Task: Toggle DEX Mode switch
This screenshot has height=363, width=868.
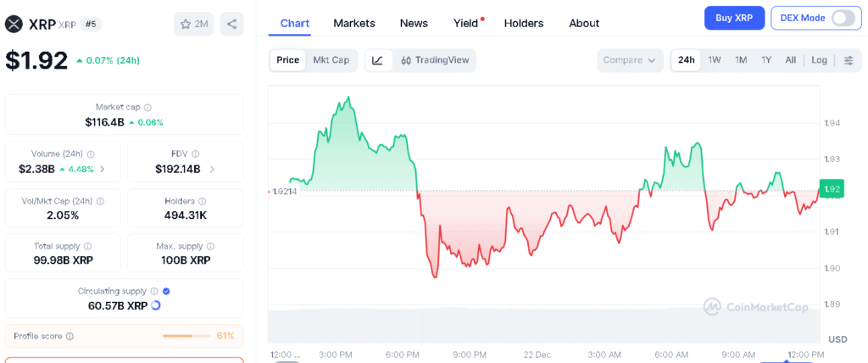Action: (x=843, y=18)
